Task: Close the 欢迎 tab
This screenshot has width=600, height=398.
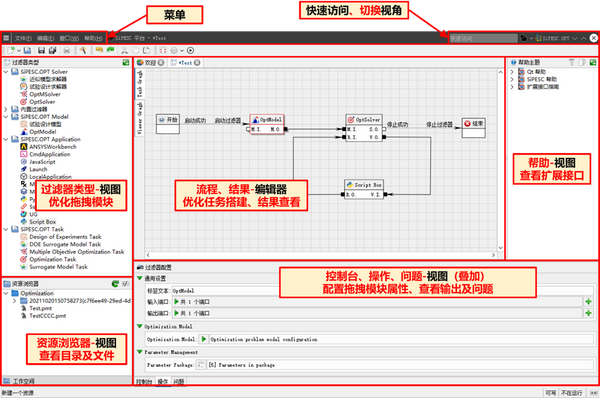Action: [x=161, y=62]
